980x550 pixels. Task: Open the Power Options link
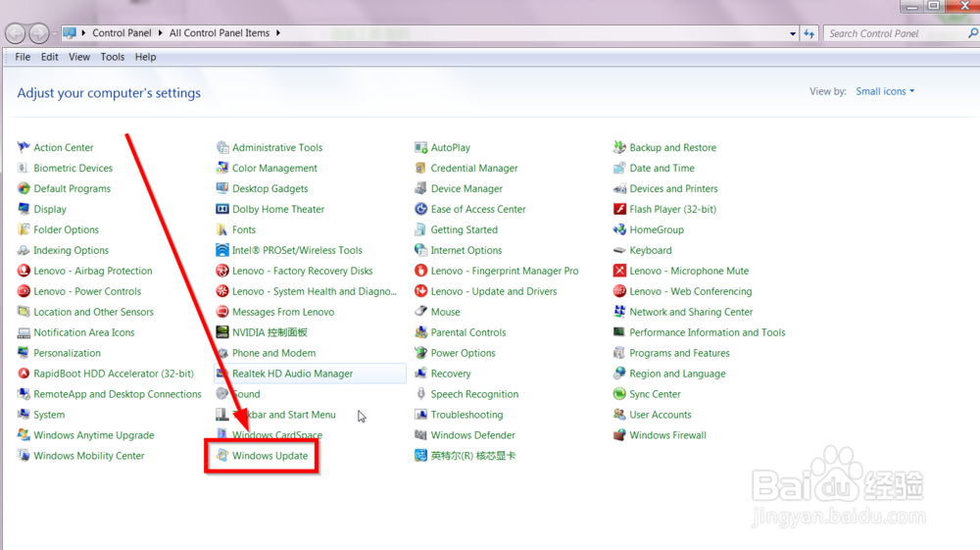tap(463, 353)
